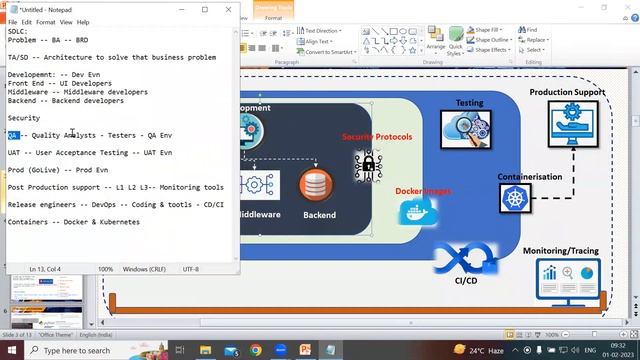
Task: Open Text Direction dropdown
Action: (319, 31)
